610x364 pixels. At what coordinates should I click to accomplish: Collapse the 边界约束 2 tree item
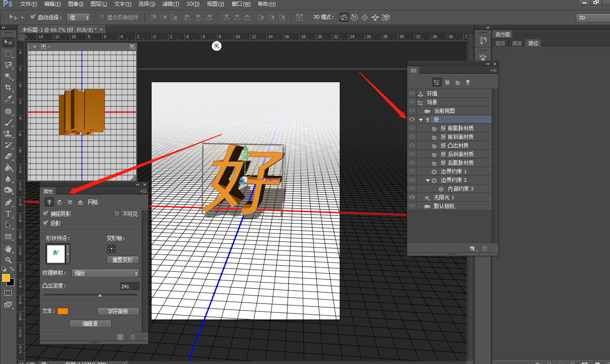(428, 180)
